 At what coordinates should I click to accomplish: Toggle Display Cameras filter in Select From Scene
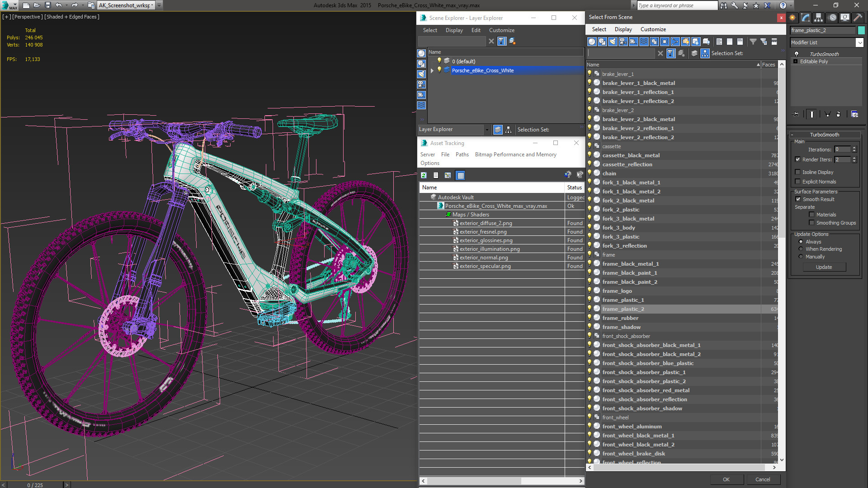(x=623, y=42)
